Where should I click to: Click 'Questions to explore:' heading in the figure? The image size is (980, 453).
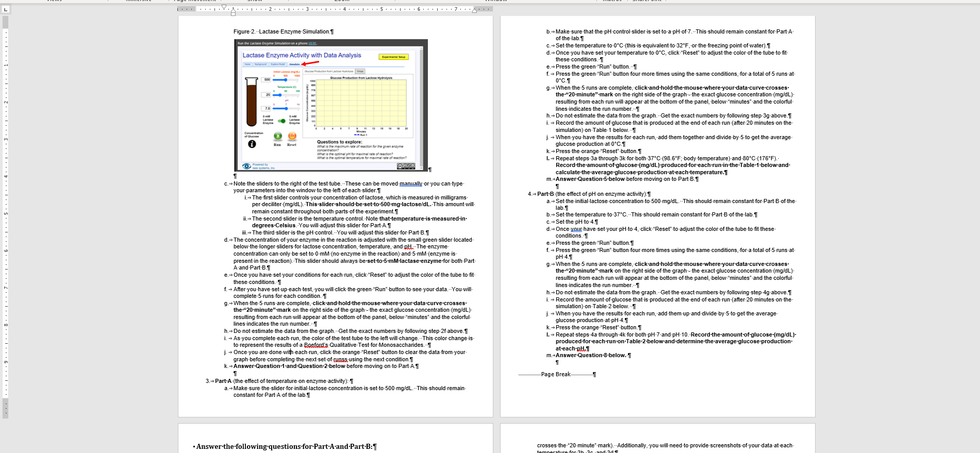(339, 142)
